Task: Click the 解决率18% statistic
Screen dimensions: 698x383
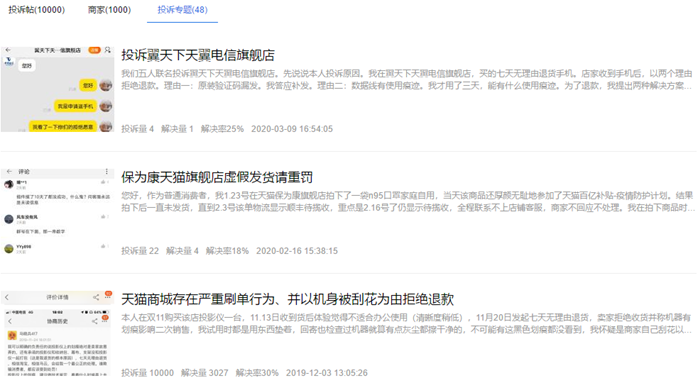Action: pyautogui.click(x=227, y=251)
